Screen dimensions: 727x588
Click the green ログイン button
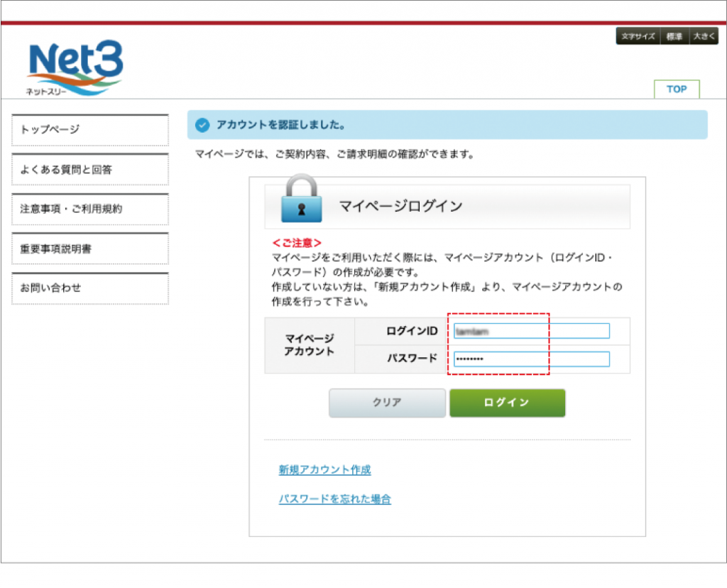pos(507,403)
